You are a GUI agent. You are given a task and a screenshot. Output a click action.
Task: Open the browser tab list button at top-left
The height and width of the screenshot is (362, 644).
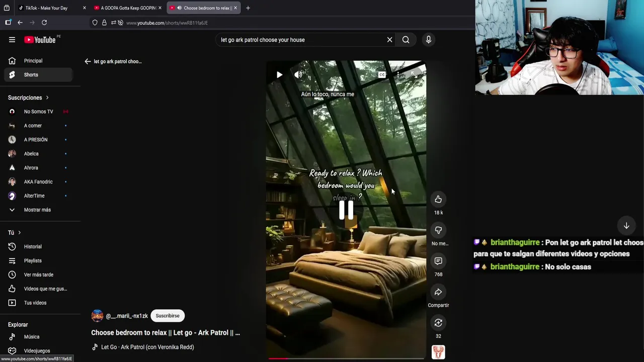coord(7,8)
